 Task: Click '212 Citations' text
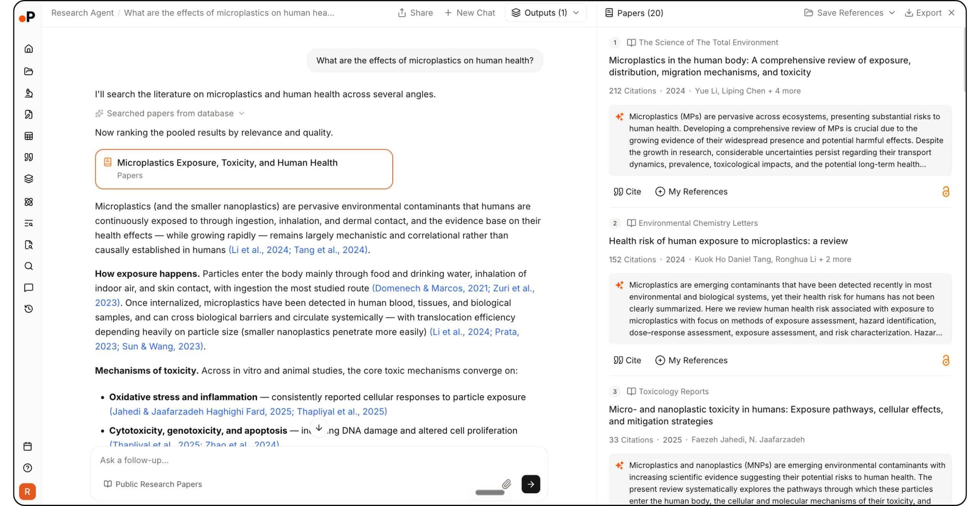point(632,91)
